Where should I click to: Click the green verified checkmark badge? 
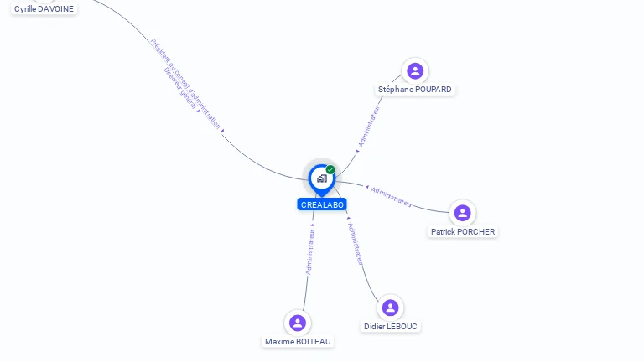(x=330, y=169)
